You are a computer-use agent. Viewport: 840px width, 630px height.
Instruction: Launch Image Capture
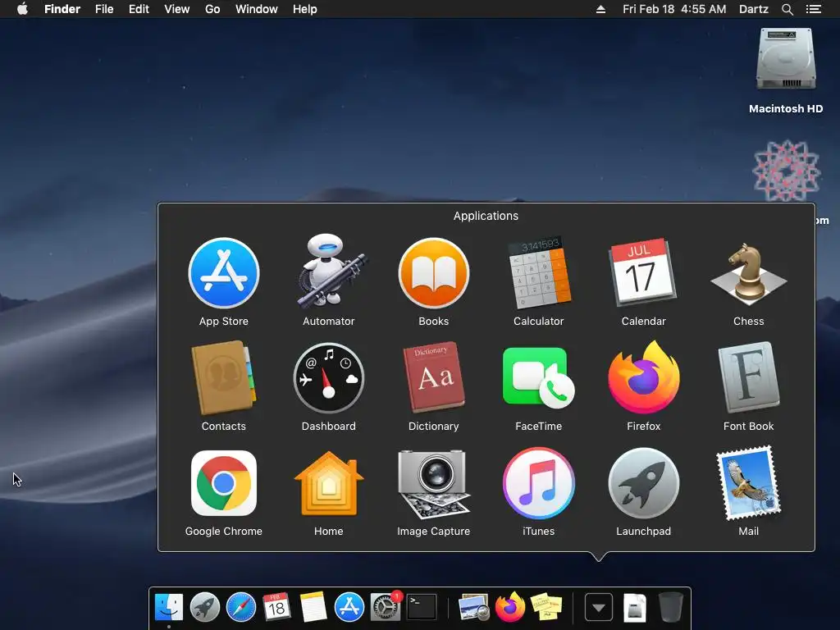433,484
